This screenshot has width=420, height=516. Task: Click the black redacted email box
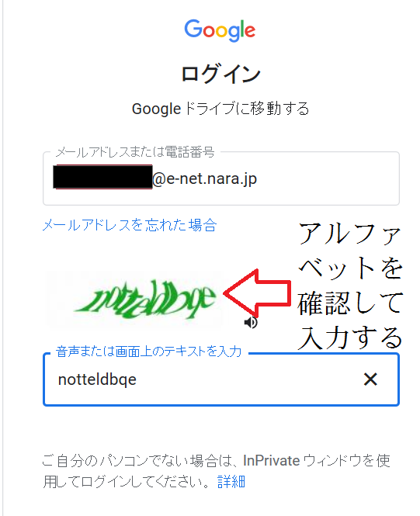(102, 177)
